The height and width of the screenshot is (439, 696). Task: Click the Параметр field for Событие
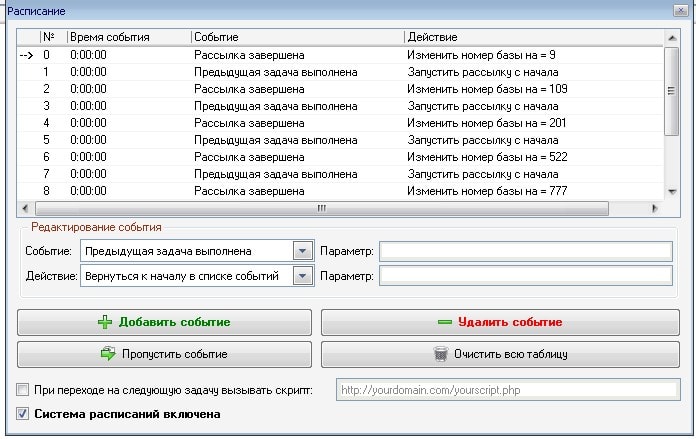(x=526, y=251)
